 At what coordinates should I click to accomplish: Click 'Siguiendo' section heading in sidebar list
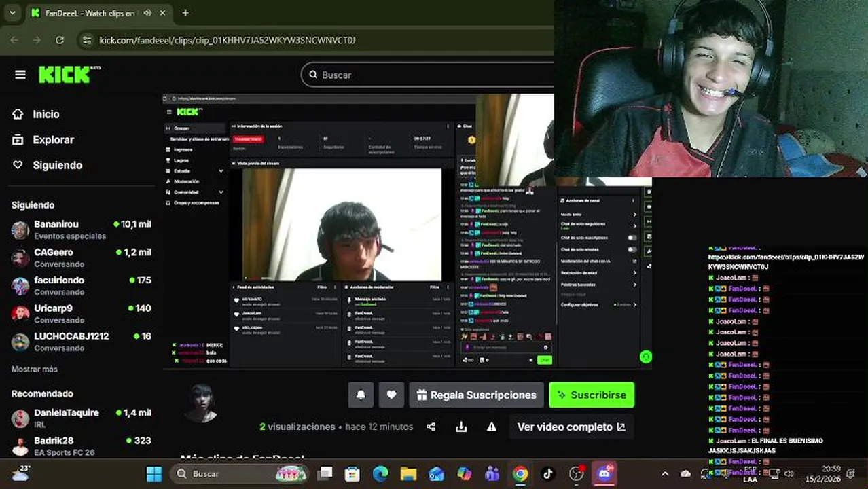coord(33,205)
